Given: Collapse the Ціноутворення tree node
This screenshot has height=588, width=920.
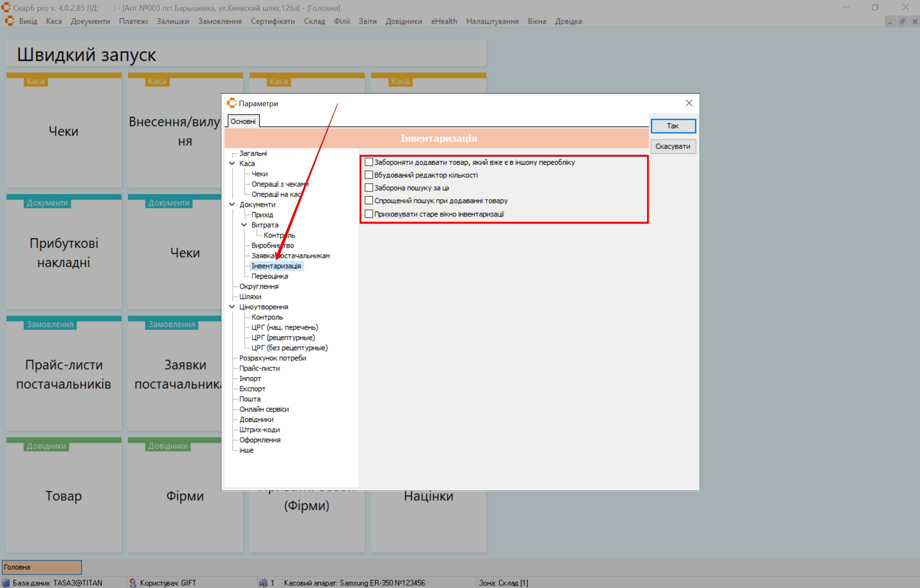Looking at the screenshot, I should point(232,307).
